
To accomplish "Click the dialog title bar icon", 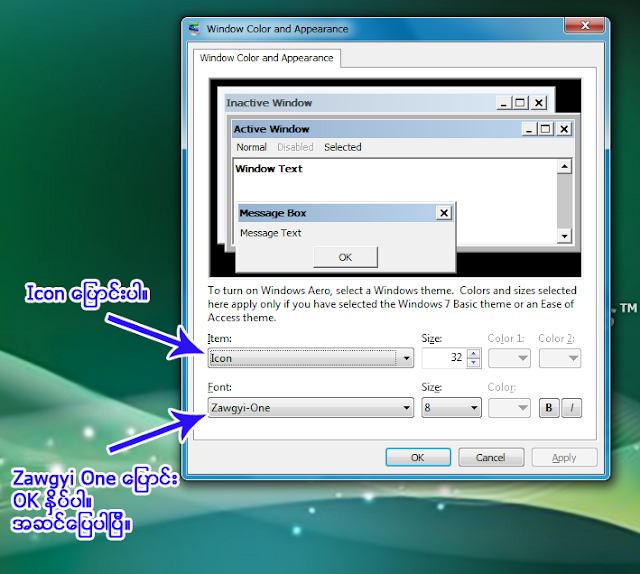I will point(194,29).
